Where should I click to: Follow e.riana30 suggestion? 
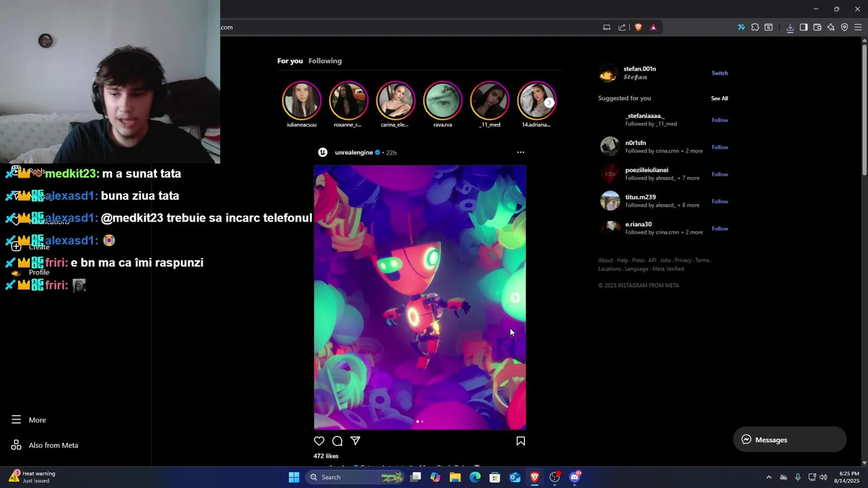click(x=719, y=228)
